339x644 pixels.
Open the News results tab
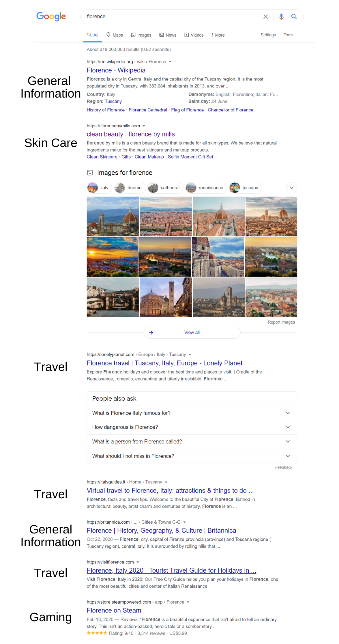(168, 35)
